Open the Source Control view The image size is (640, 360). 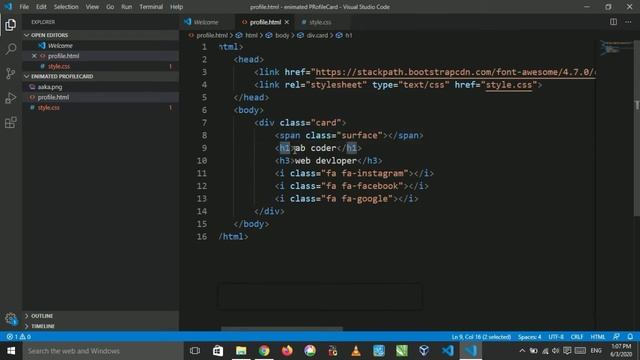click(x=11, y=73)
